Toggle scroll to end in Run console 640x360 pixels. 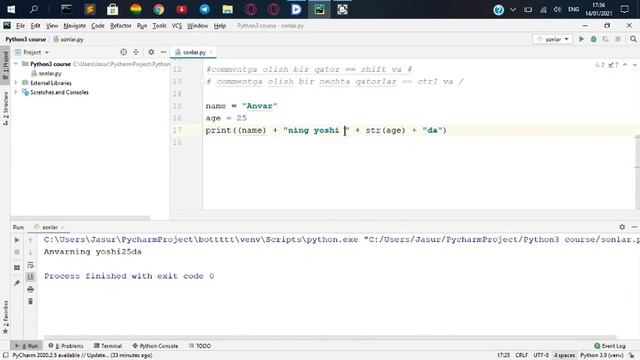click(30, 277)
